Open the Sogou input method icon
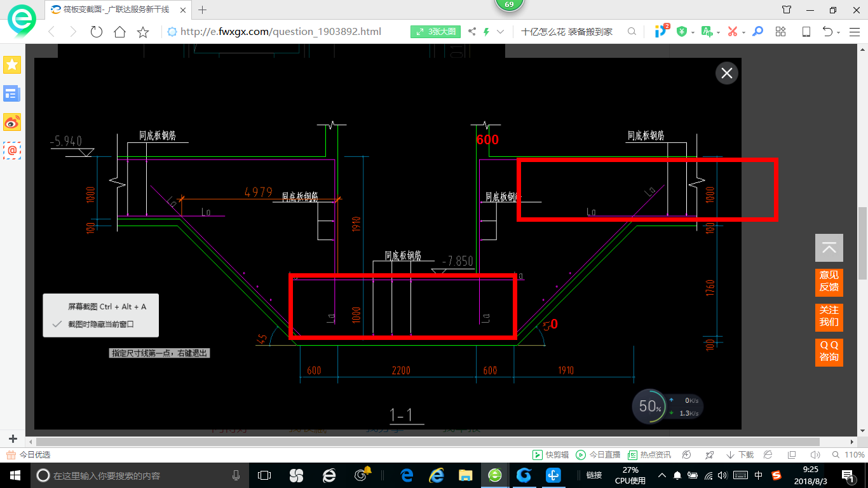The width and height of the screenshot is (868, 488). pos(776,475)
